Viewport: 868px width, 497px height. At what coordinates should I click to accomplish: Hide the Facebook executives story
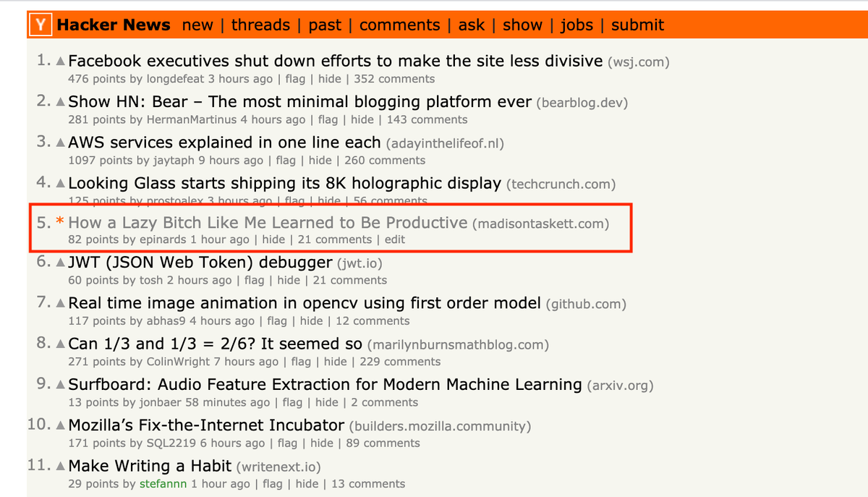pyautogui.click(x=329, y=79)
